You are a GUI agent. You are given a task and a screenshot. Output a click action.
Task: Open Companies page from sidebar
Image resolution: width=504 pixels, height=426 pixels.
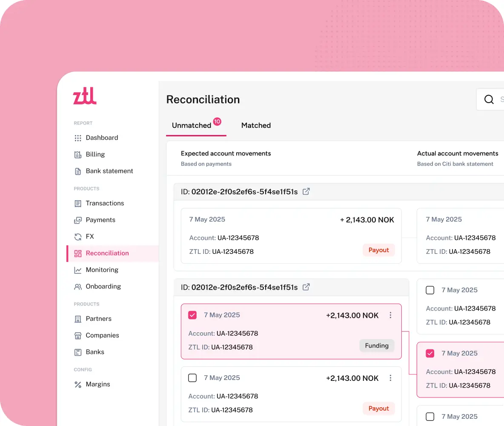click(102, 335)
